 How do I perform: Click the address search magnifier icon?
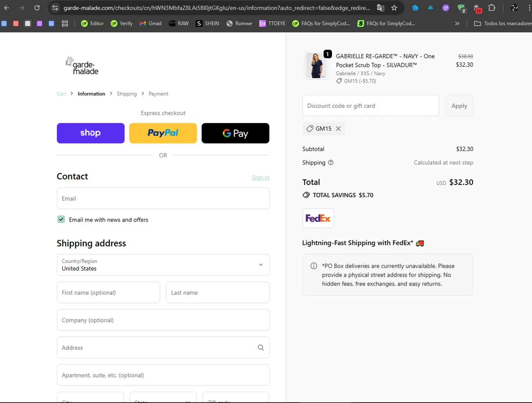[261, 348]
